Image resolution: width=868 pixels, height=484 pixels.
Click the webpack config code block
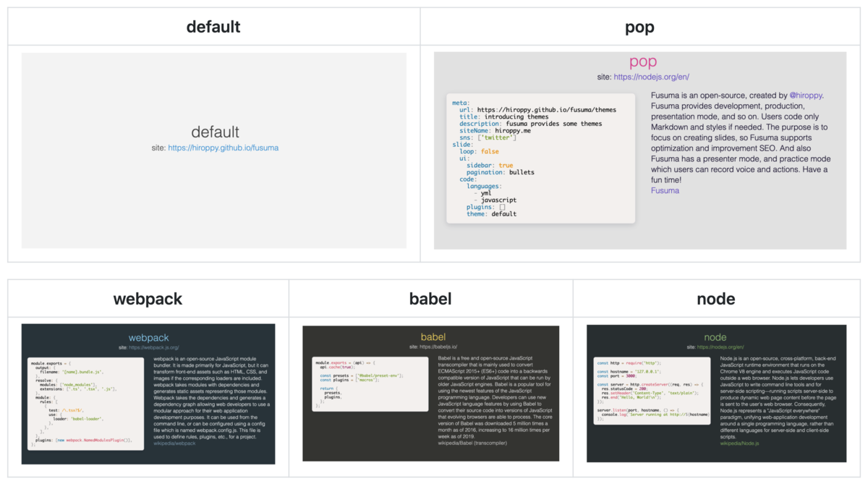coord(86,404)
